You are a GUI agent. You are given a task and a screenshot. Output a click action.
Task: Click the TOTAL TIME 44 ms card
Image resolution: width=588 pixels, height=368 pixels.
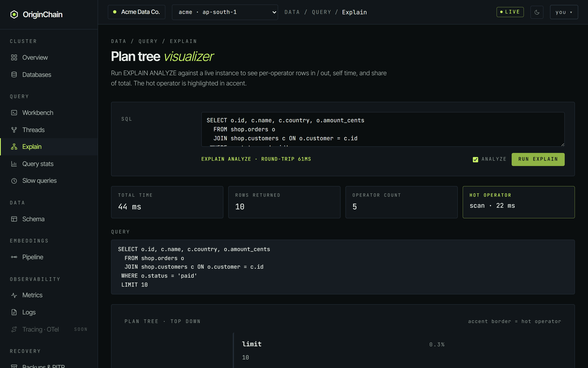[x=167, y=202]
